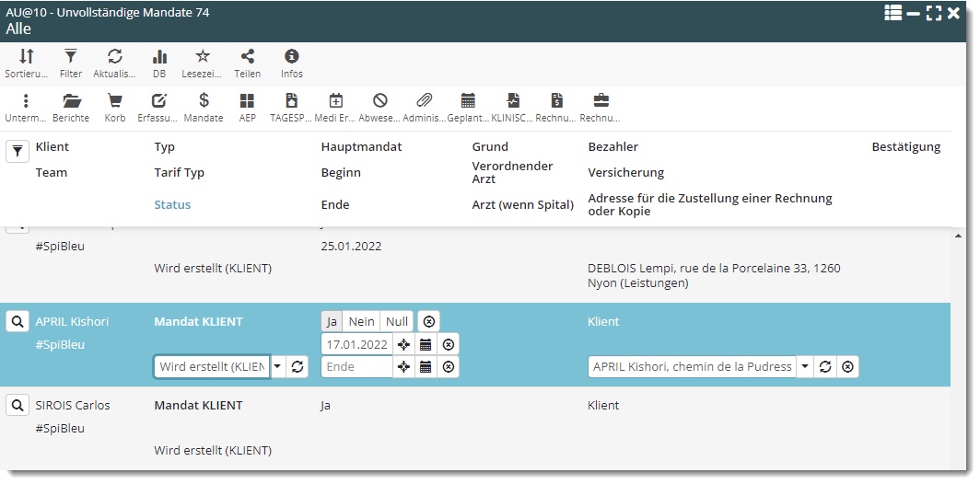The width and height of the screenshot is (980, 484).
Task: Click the Ende date input field
Action: [x=356, y=366]
